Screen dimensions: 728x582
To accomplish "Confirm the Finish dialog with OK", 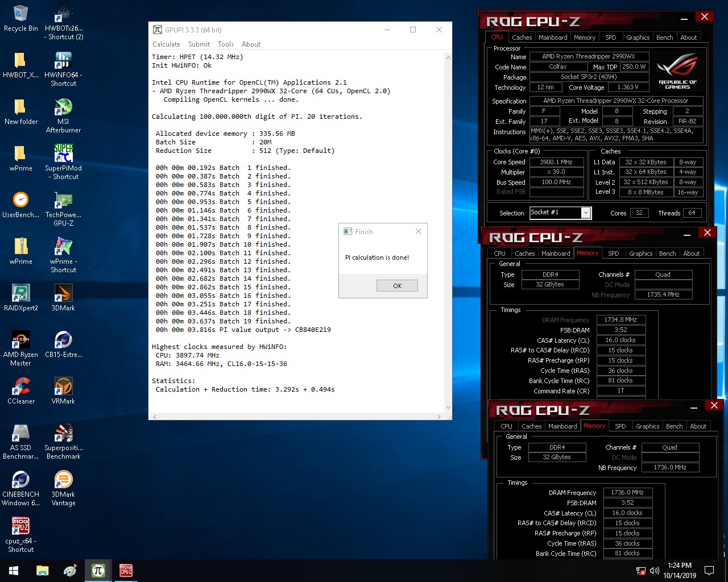I will point(397,286).
